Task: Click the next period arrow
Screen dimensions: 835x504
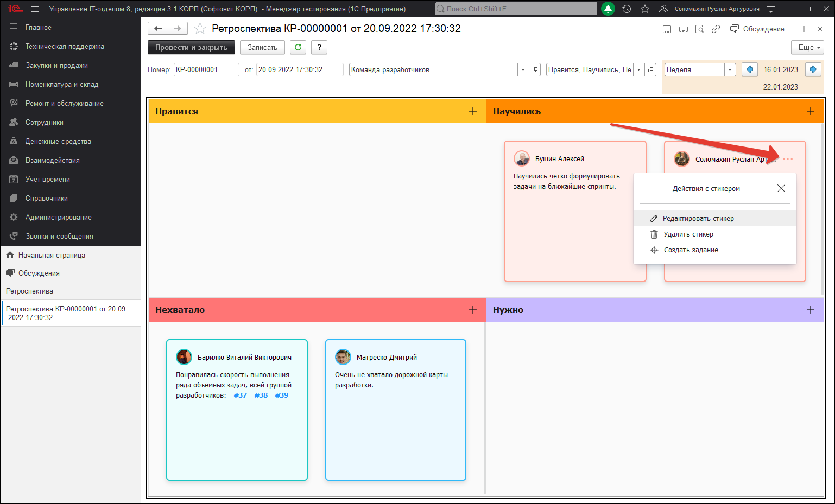Action: point(813,69)
